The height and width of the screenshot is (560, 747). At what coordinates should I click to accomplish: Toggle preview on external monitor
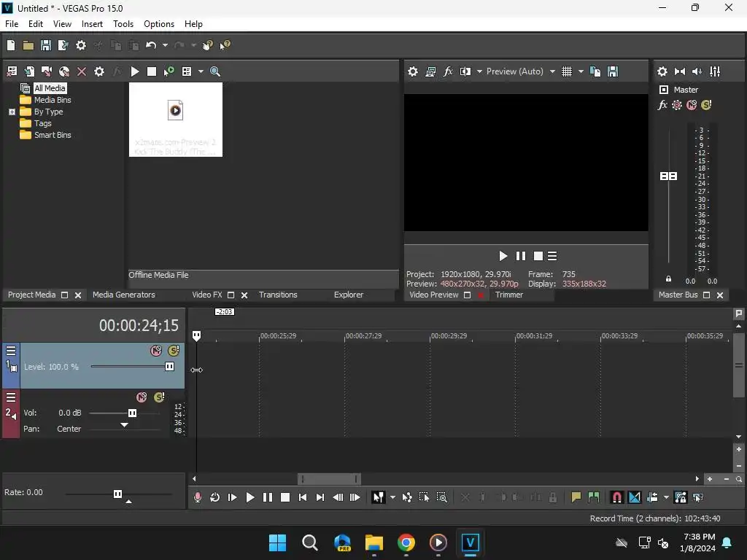(430, 71)
